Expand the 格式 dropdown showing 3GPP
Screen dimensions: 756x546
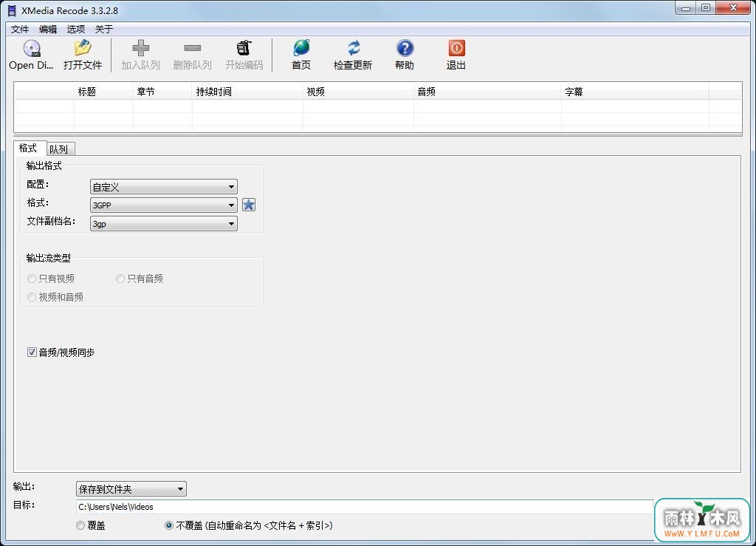pyautogui.click(x=164, y=205)
